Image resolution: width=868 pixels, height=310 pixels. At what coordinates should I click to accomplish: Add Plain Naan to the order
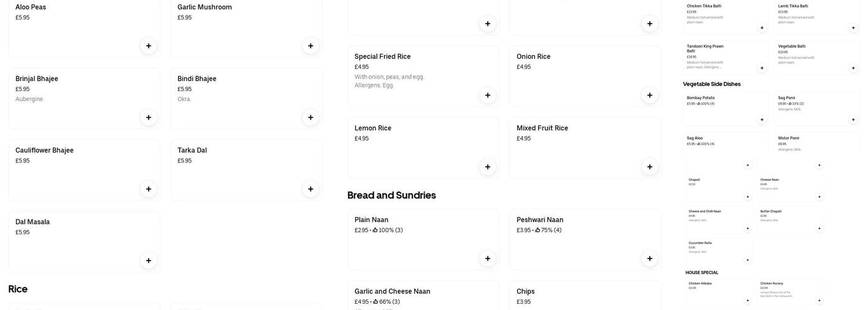pos(487,259)
